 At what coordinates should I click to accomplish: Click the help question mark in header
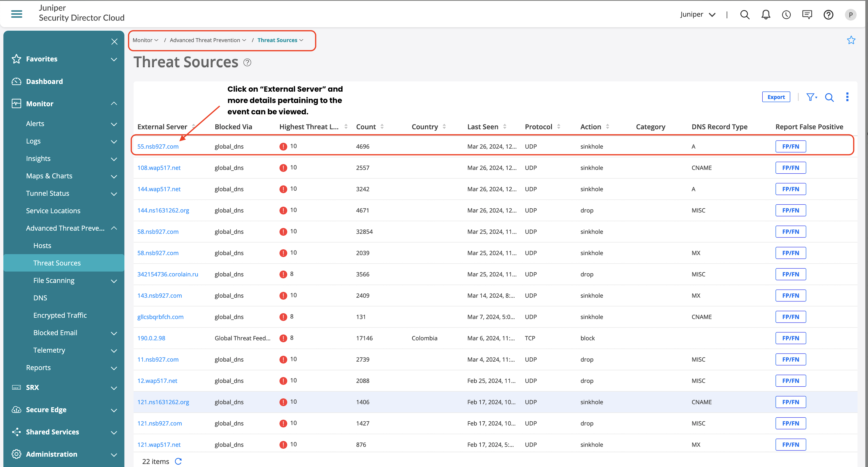828,15
